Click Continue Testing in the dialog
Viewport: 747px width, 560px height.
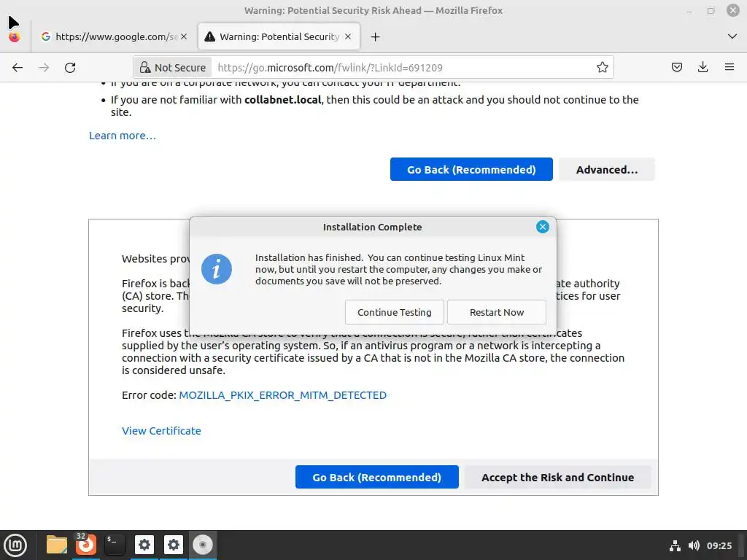[395, 312]
